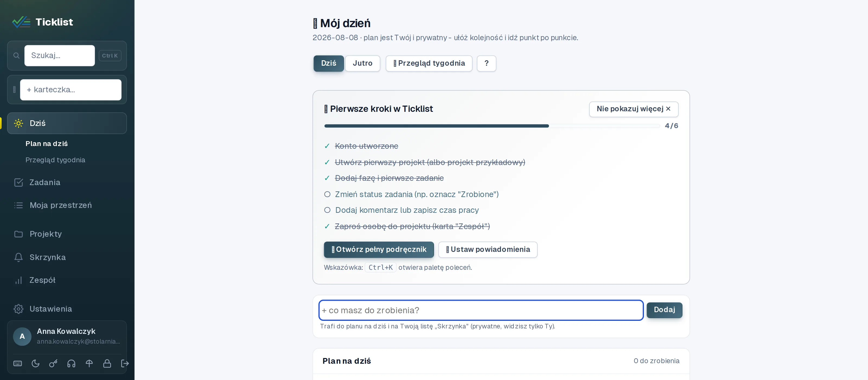
Task: Click the umbrella vacation icon
Action: pos(89,363)
